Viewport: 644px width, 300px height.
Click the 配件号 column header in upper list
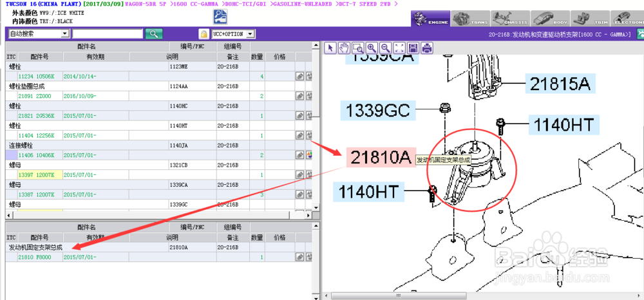pyautogui.click(x=40, y=57)
